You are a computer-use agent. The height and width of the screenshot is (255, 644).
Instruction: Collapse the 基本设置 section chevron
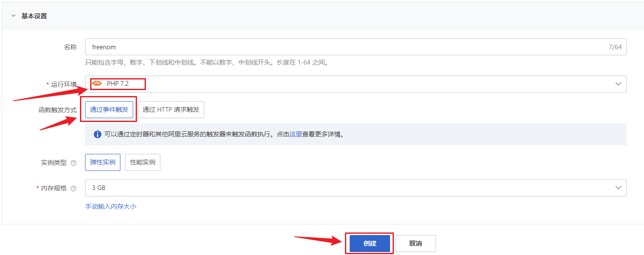click(13, 16)
